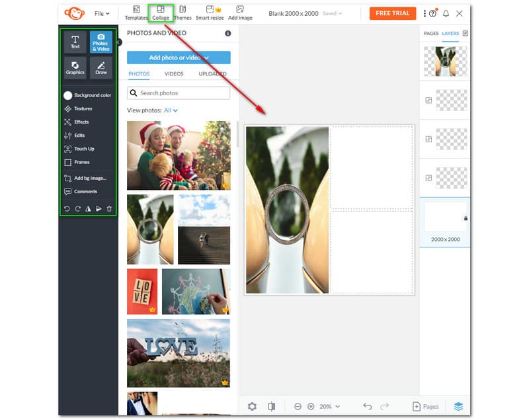Open the Templates tool
Image resolution: width=529 pixels, height=420 pixels.
136,13
